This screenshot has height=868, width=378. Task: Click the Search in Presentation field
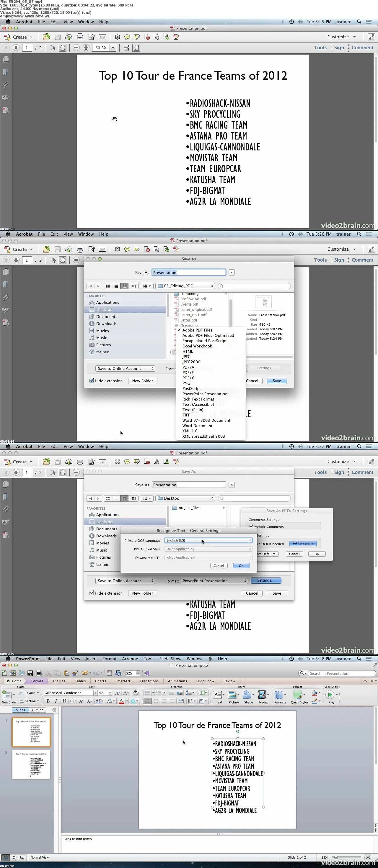coord(342,673)
